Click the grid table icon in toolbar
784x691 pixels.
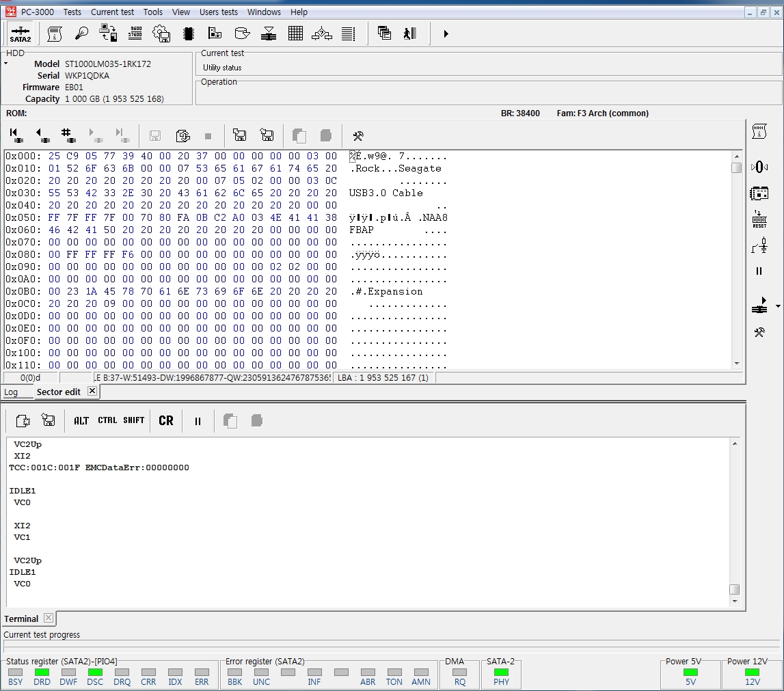(x=295, y=33)
